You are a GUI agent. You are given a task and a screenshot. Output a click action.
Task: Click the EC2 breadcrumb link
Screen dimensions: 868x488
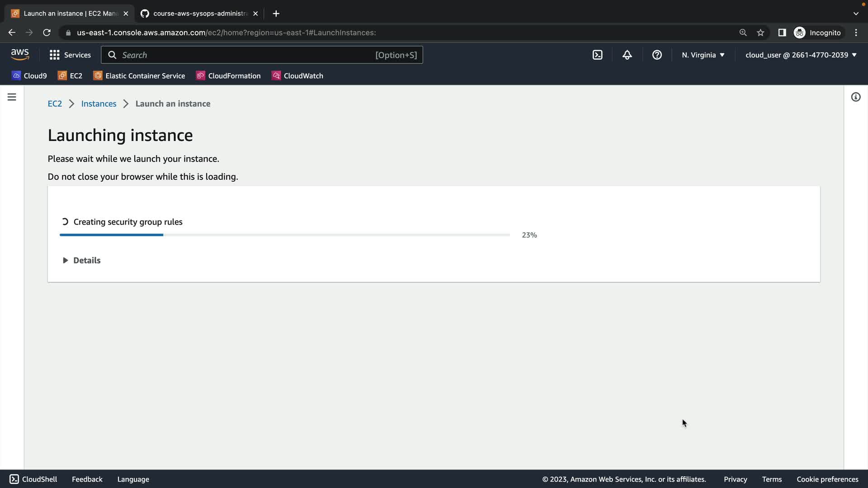(55, 104)
